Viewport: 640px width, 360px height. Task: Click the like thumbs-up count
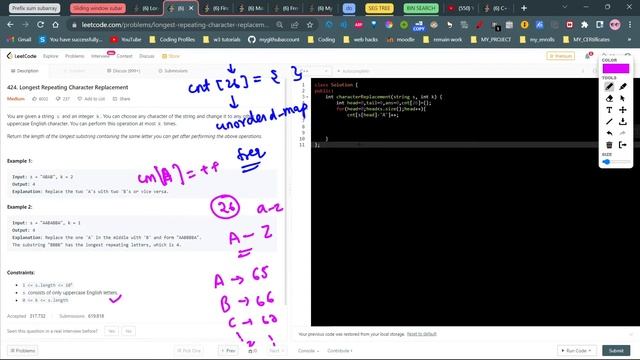point(40,99)
